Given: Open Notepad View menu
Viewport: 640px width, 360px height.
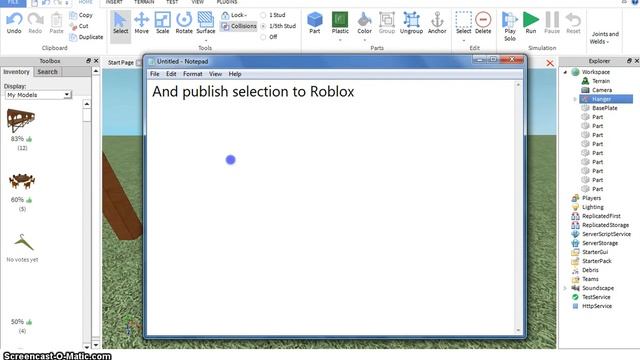Looking at the screenshot, I should tap(216, 74).
